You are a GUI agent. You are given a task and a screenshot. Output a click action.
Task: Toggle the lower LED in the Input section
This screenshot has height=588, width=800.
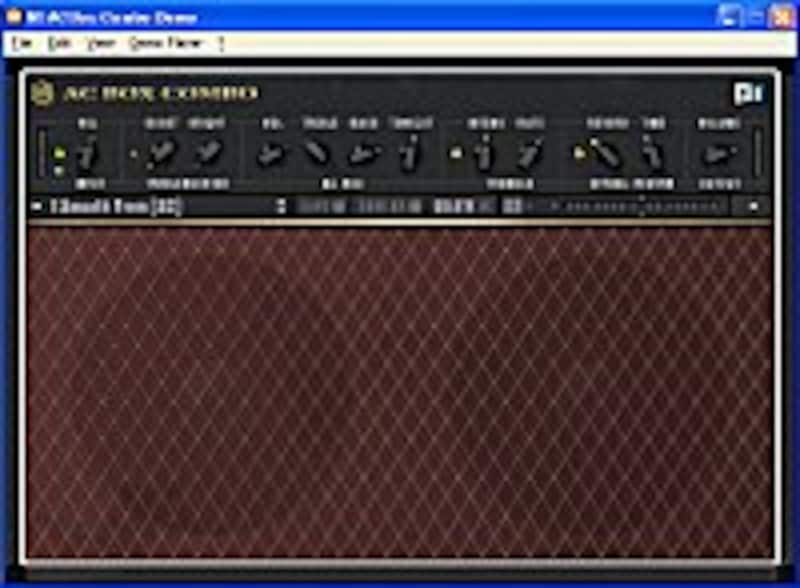click(59, 171)
